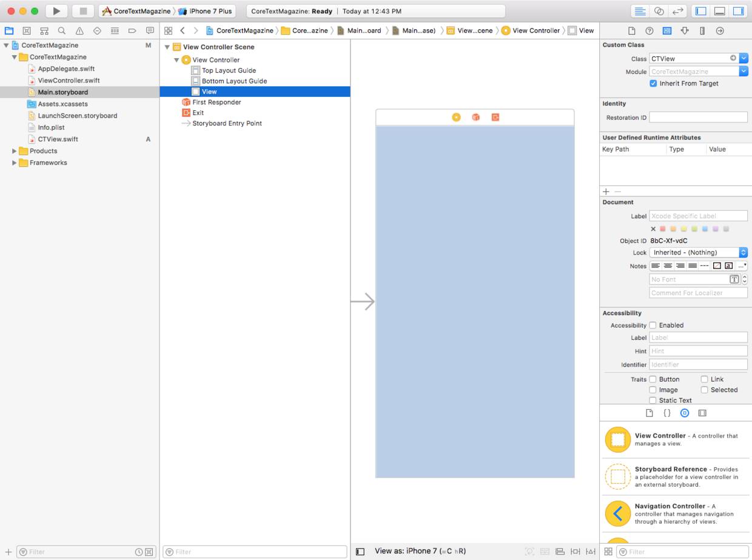Select Top Layout Guide in outline
The width and height of the screenshot is (752, 560).
tap(229, 70)
